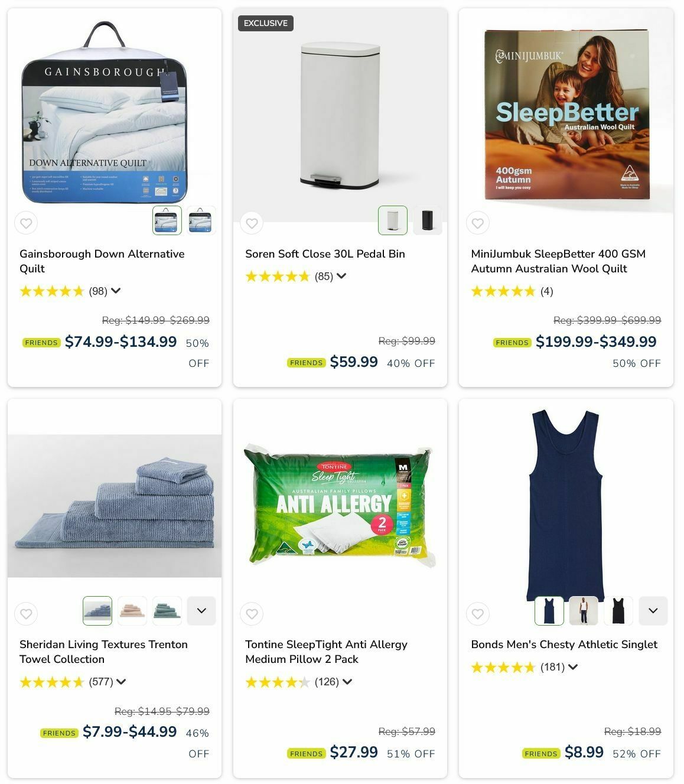
Task: Expand Soren pedal bin reviews chevron
Action: click(x=341, y=276)
